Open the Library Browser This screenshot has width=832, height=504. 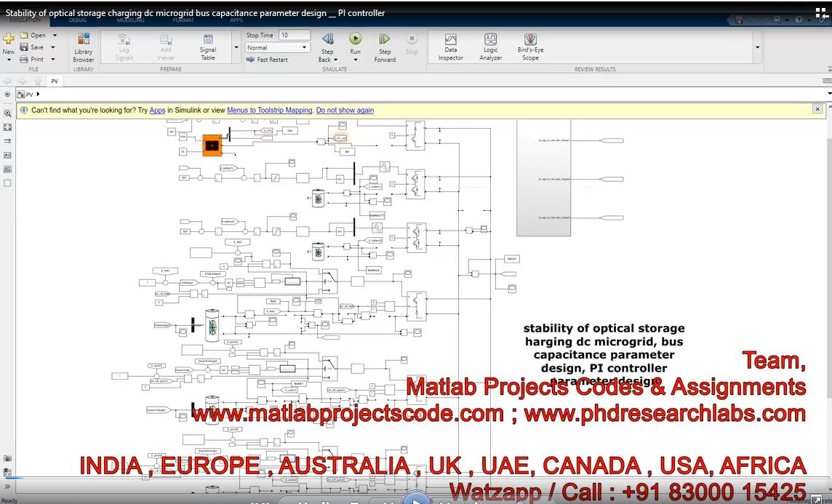(84, 48)
